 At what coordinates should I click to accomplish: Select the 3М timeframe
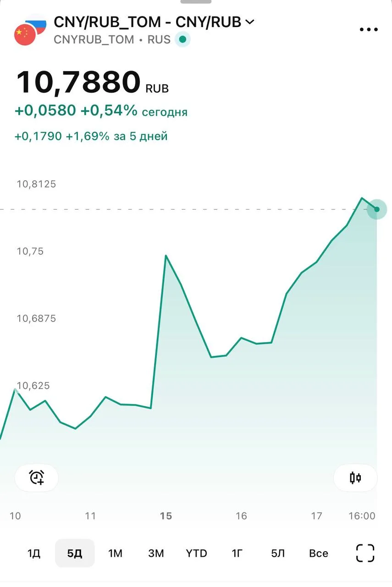point(156,553)
